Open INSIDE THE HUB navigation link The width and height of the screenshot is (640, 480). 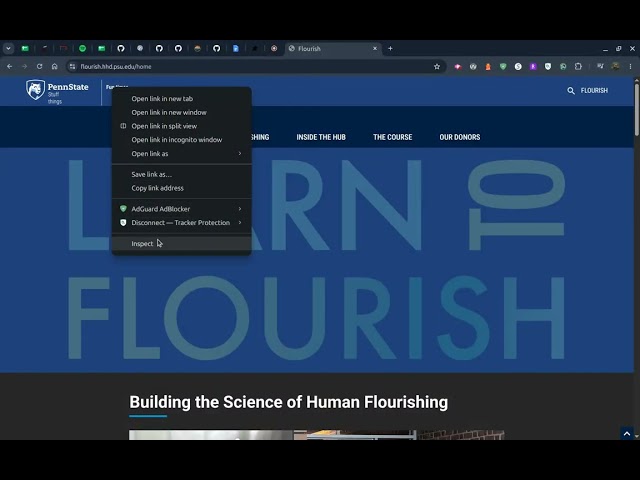click(x=321, y=137)
